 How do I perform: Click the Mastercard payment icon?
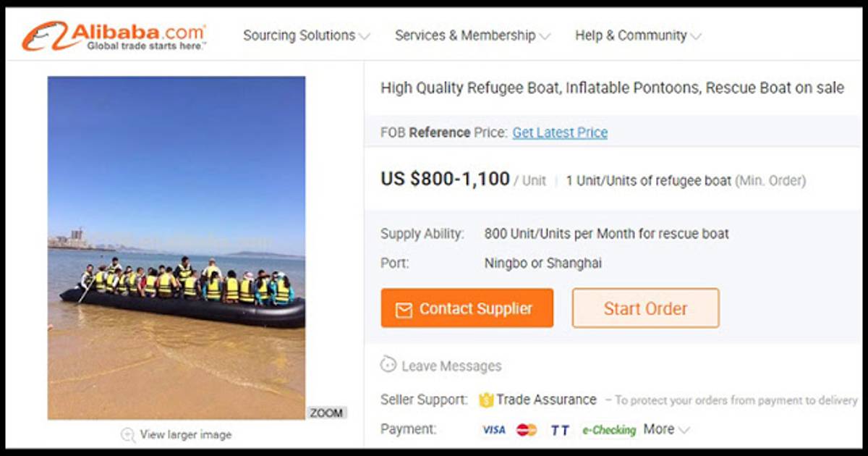527,430
